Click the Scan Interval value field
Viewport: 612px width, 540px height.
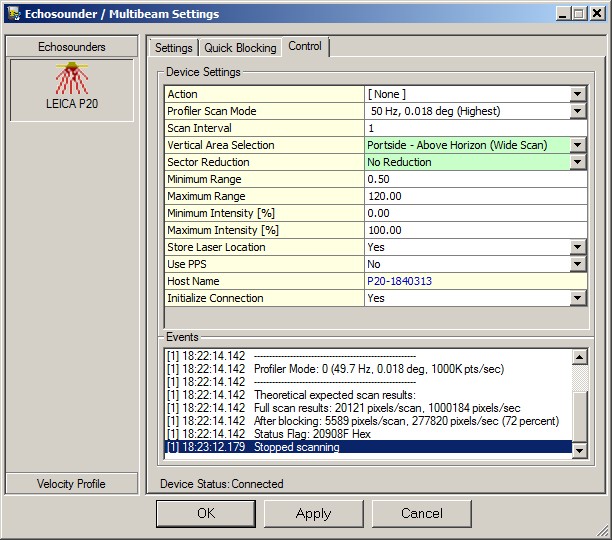[474, 128]
